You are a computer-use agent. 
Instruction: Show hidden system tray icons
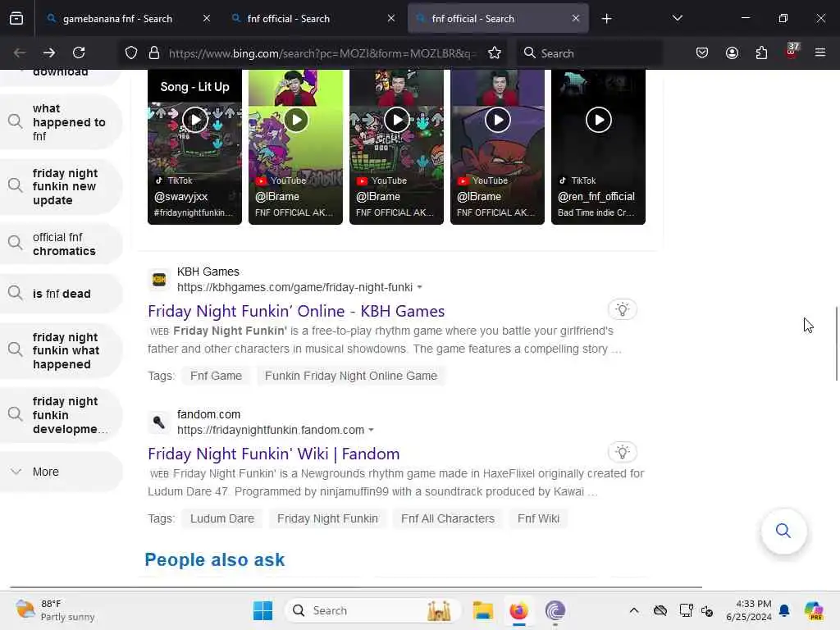(x=634, y=610)
